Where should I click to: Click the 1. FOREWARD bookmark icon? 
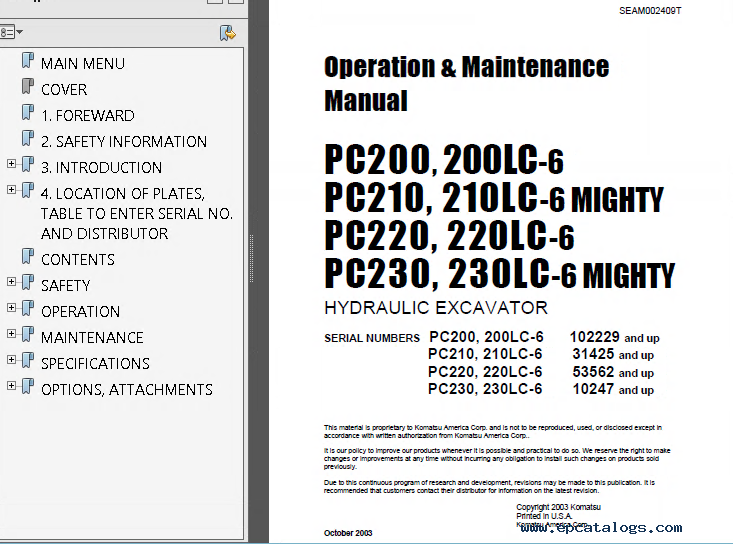click(x=28, y=113)
